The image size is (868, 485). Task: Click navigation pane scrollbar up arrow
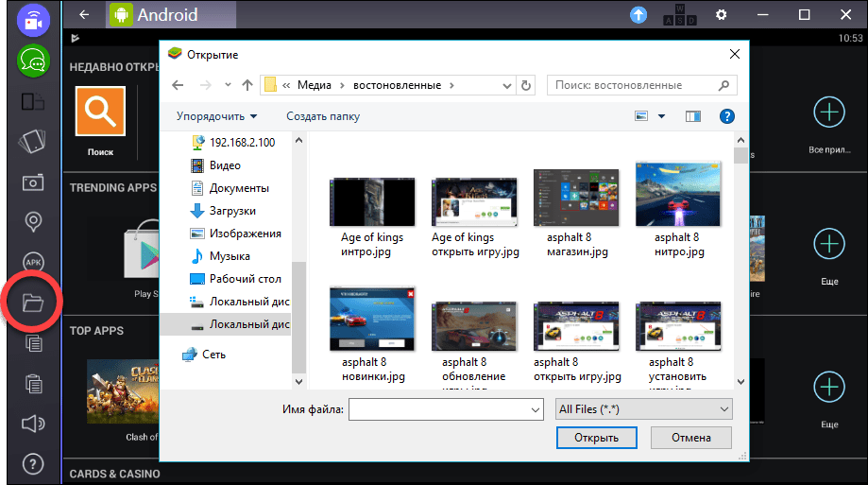pyautogui.click(x=298, y=140)
